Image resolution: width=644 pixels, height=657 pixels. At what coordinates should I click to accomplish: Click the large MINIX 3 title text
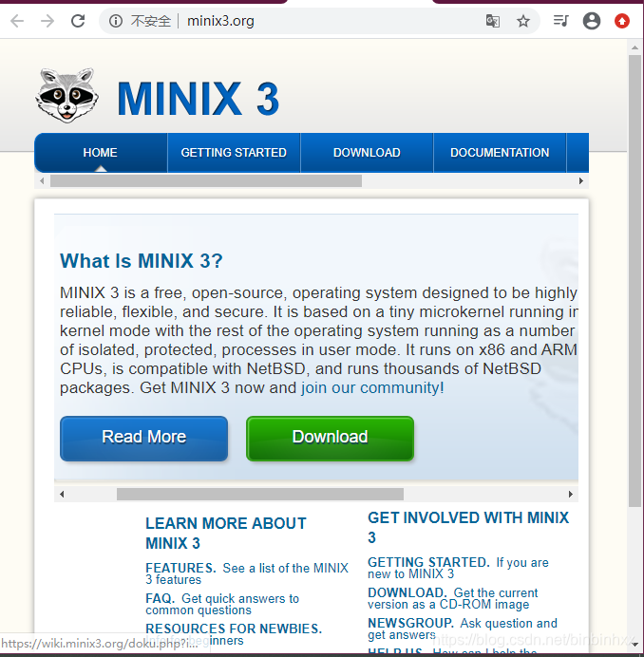(198, 99)
